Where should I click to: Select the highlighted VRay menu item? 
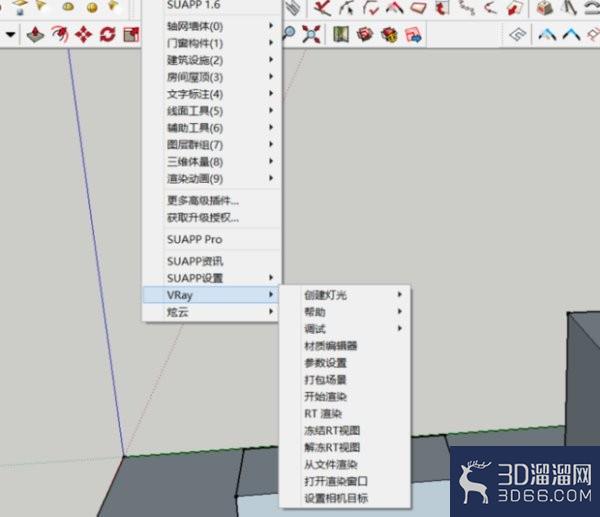[x=212, y=295]
